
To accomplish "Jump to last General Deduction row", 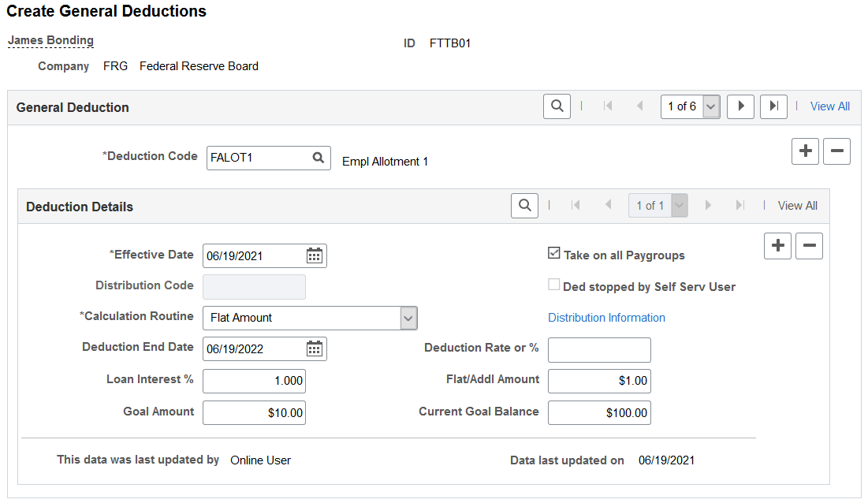I will tap(774, 106).
